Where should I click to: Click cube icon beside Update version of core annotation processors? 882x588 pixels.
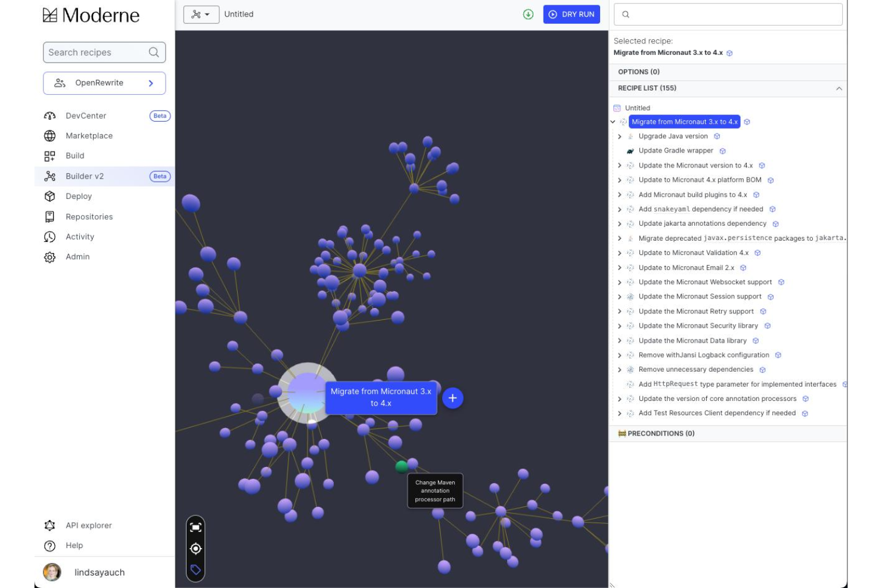tap(805, 399)
